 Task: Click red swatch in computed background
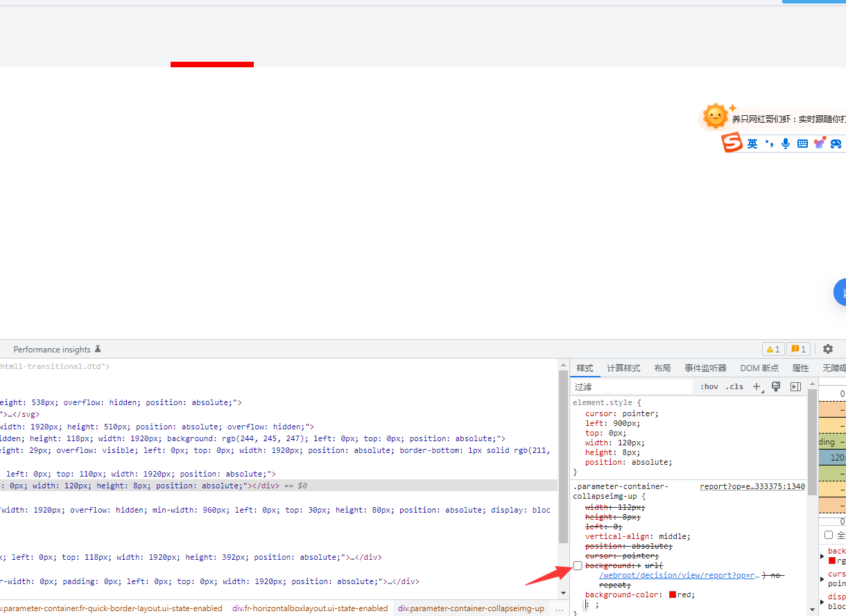832,561
